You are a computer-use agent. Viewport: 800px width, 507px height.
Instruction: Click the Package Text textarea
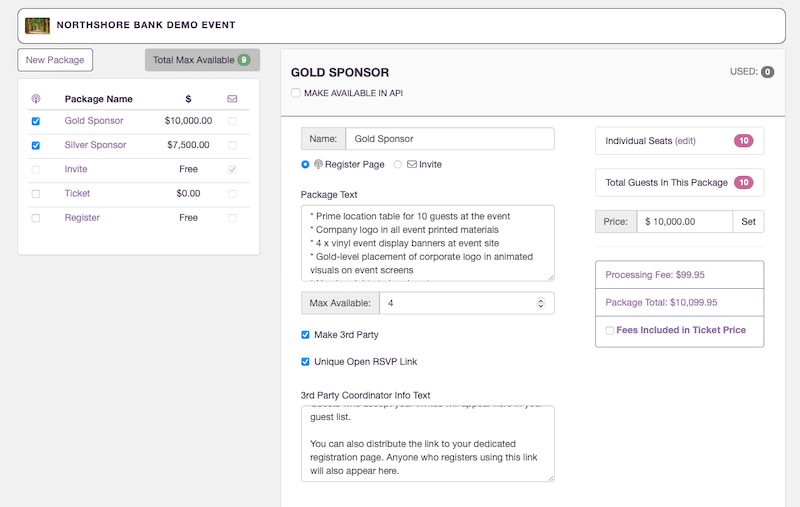pyautogui.click(x=427, y=243)
